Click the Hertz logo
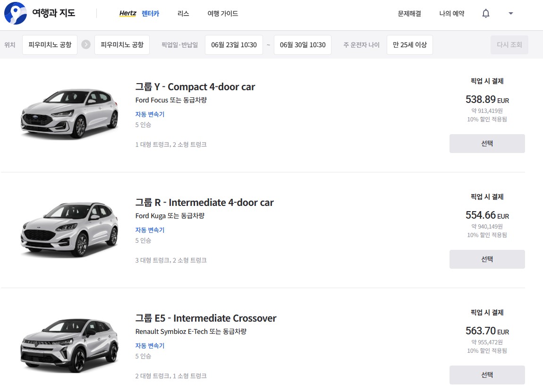This screenshot has width=543, height=392. click(127, 14)
